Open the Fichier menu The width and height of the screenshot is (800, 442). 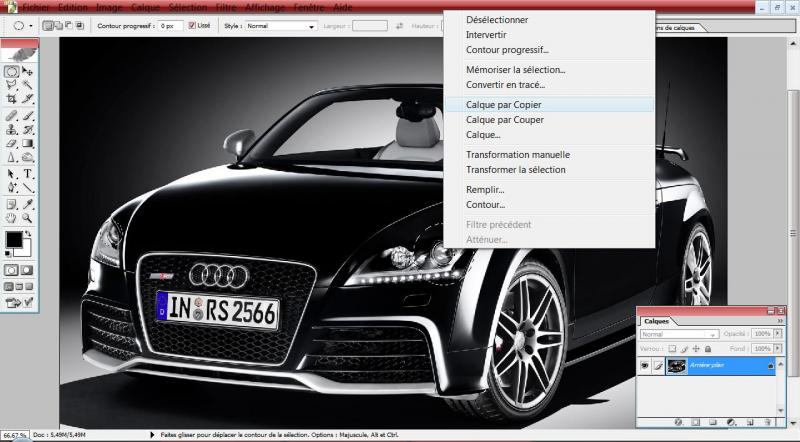click(x=36, y=7)
